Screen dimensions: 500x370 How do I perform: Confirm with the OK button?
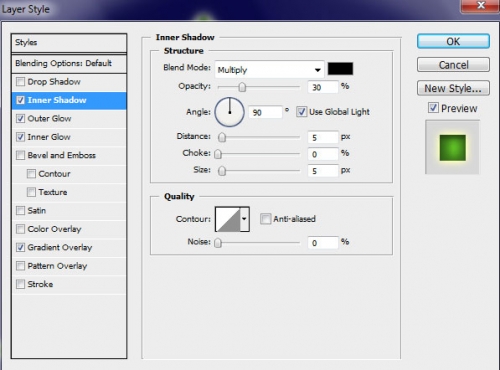(x=453, y=41)
